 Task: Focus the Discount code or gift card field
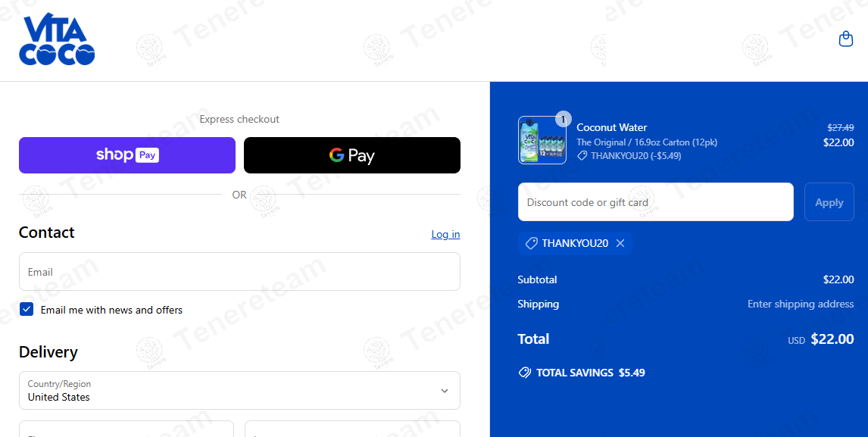pos(655,202)
